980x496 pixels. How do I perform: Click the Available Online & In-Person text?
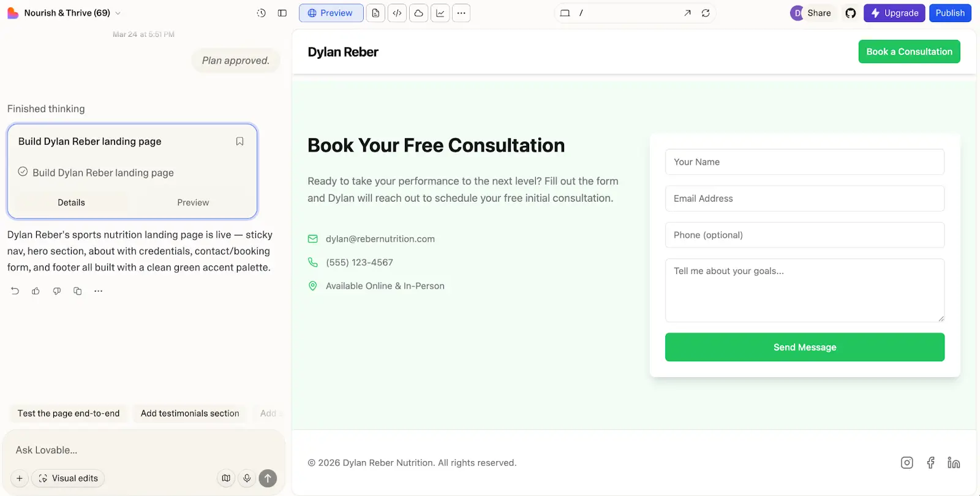click(x=385, y=286)
